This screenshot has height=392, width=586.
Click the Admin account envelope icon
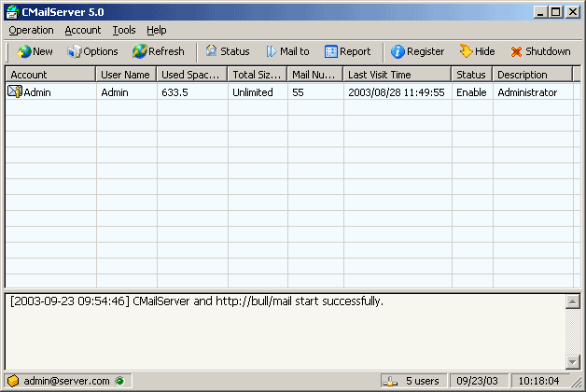pos(15,91)
